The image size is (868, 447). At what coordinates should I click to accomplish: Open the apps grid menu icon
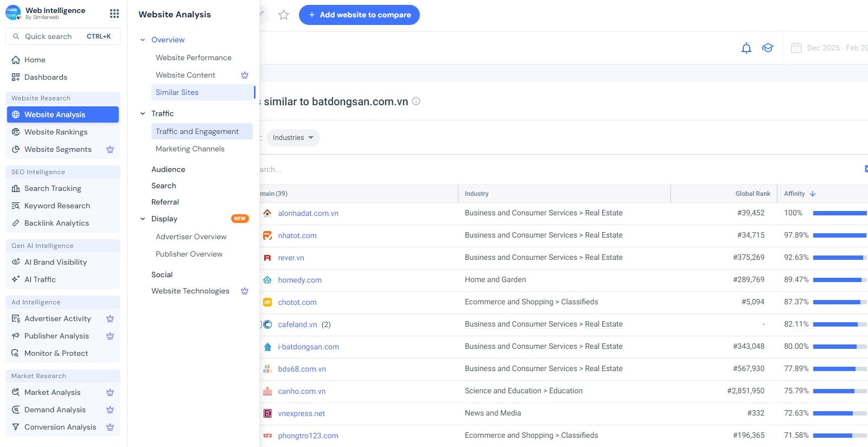(x=114, y=14)
